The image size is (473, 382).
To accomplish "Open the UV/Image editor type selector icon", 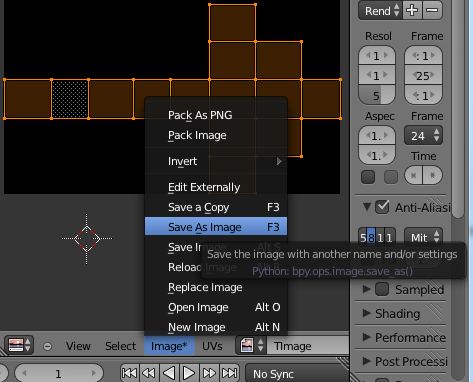I will [19, 345].
